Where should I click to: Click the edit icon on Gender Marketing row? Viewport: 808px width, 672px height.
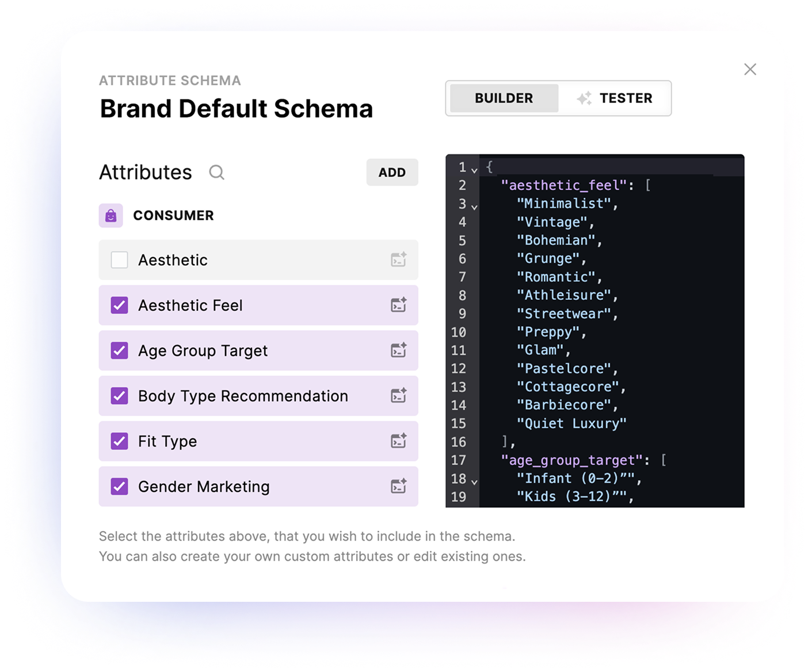pos(399,486)
